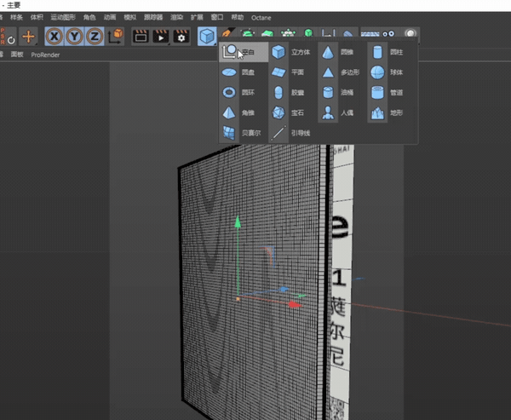Open the 角色 (Character) menu
The width and height of the screenshot is (511, 420).
(89, 18)
